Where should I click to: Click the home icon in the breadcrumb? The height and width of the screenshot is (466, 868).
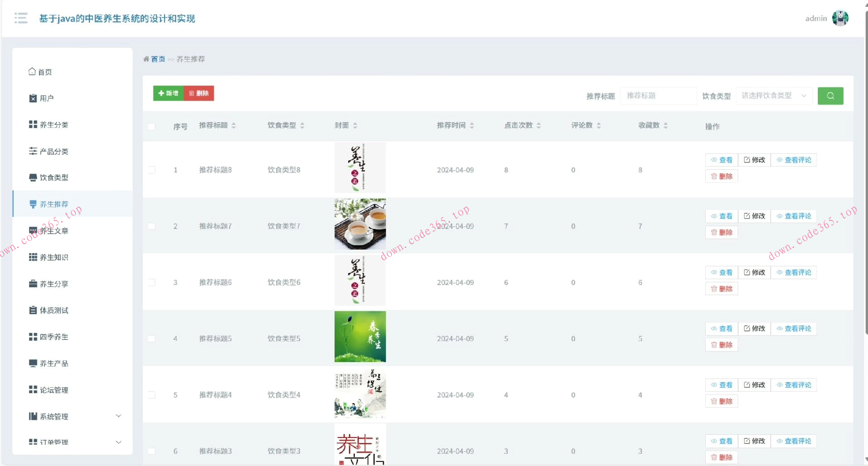146,59
